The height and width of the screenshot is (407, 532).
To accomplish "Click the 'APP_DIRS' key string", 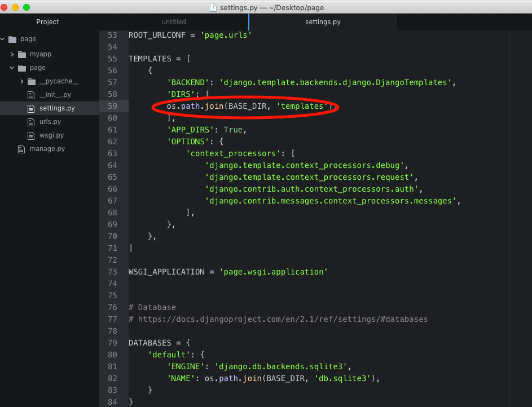I will pos(190,130).
